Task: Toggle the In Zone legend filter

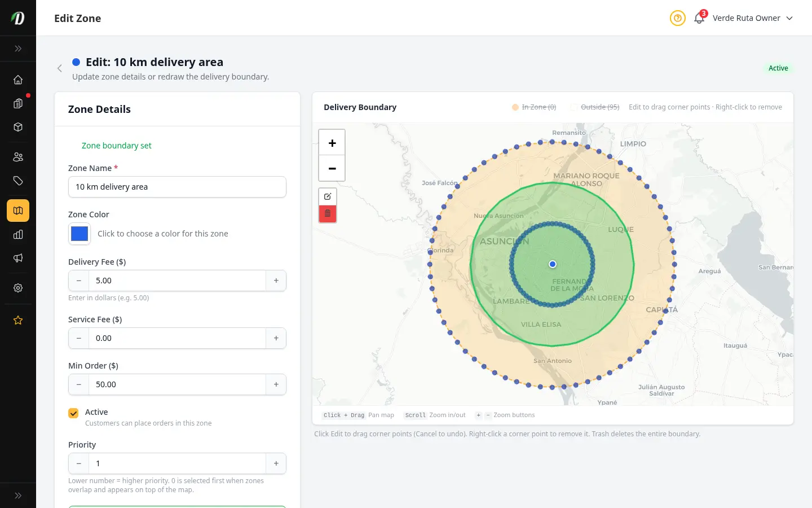Action: pos(534,107)
